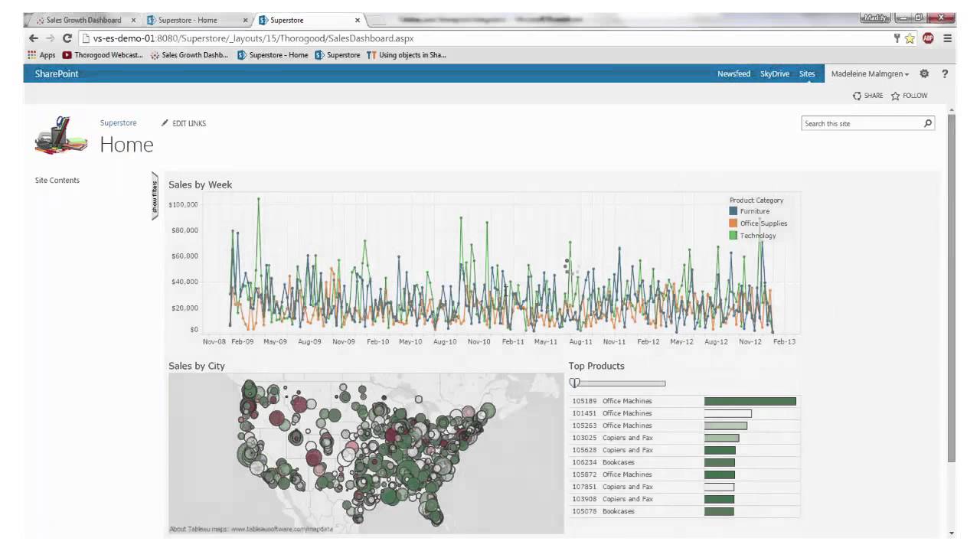Open the Chrome hamburger menu
Viewport: 980px width, 551px height.
[x=948, y=38]
